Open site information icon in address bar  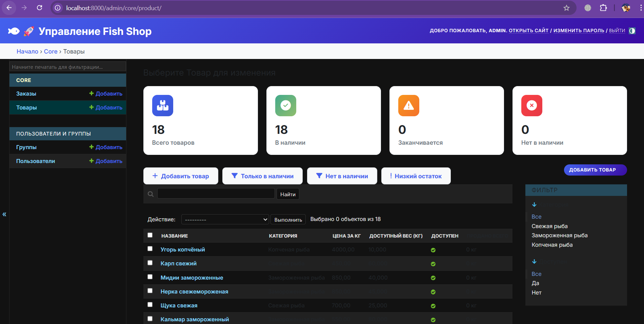click(58, 8)
